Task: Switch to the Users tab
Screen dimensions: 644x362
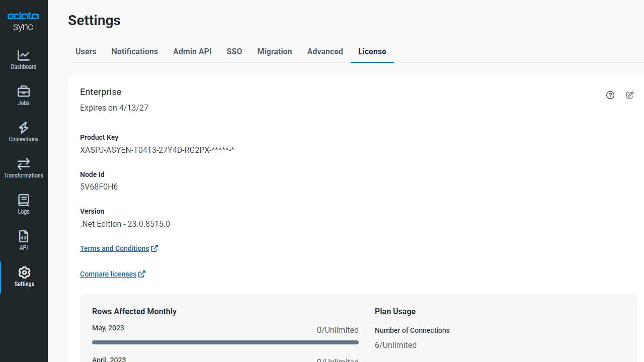Action: (x=86, y=52)
